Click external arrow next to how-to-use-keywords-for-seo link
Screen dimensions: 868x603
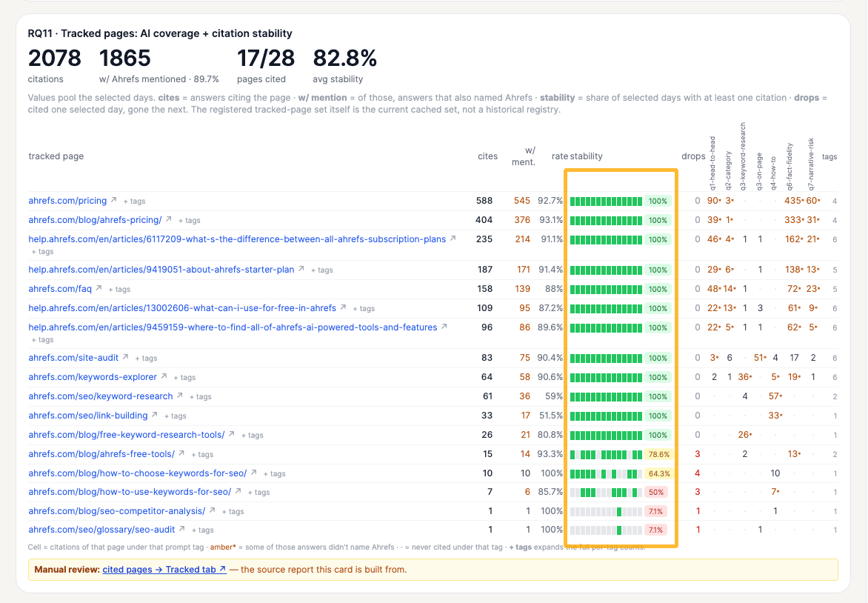coord(238,491)
